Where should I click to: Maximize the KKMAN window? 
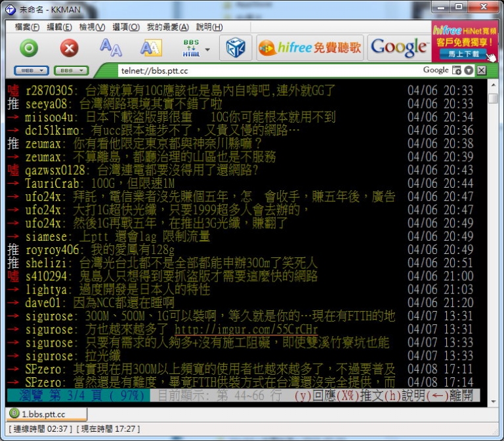(459, 7)
